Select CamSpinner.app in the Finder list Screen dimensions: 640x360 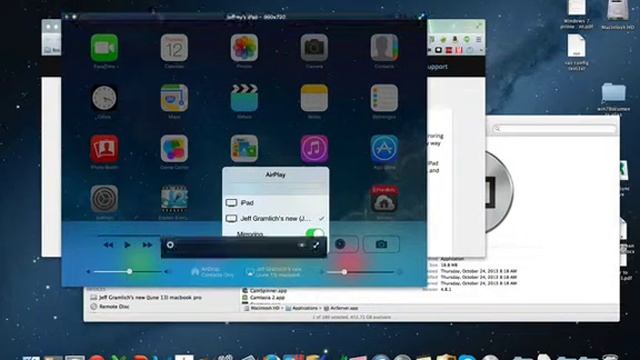click(264, 291)
